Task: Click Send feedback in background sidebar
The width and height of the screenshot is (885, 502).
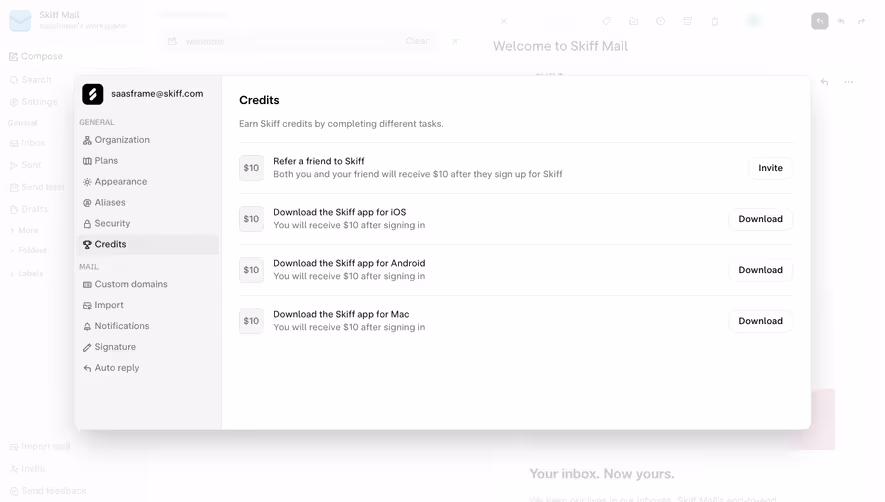Action: [x=49, y=491]
